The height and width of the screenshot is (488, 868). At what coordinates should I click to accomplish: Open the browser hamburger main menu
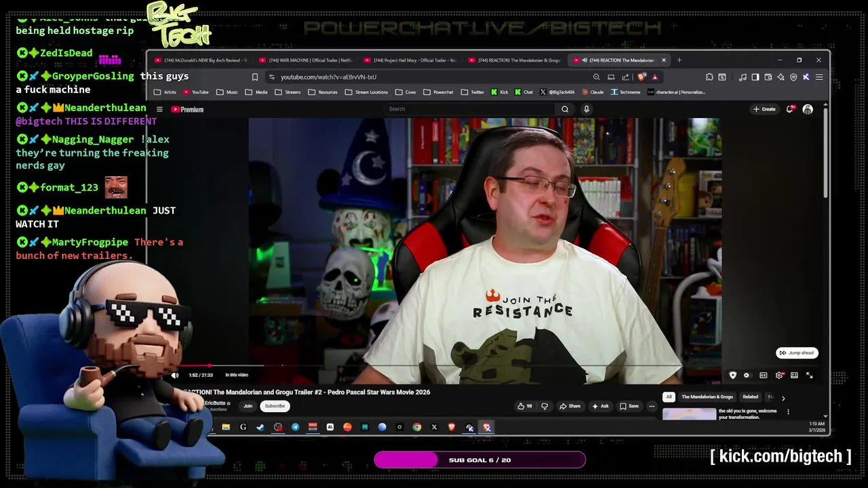819,77
